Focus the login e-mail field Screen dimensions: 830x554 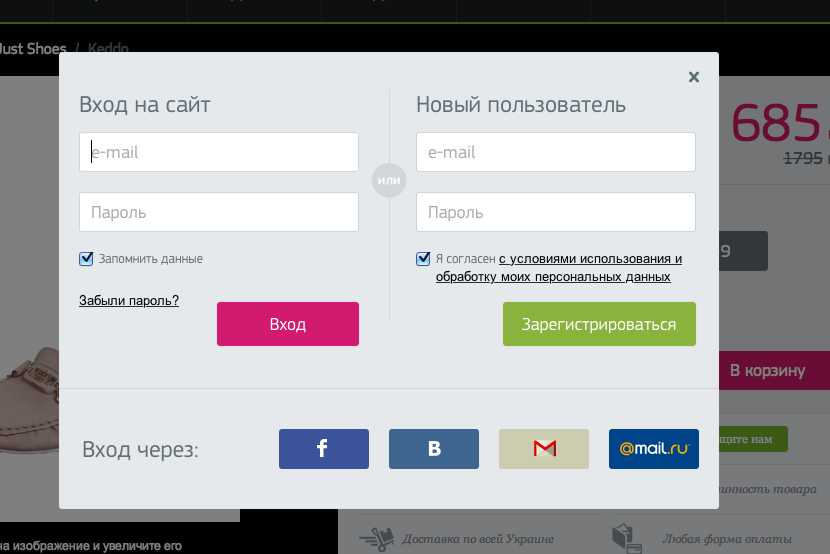click(x=219, y=152)
